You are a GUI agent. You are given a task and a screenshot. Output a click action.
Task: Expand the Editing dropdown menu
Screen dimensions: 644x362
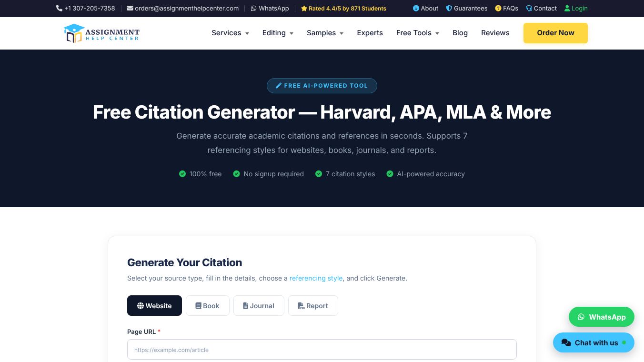[x=278, y=33]
